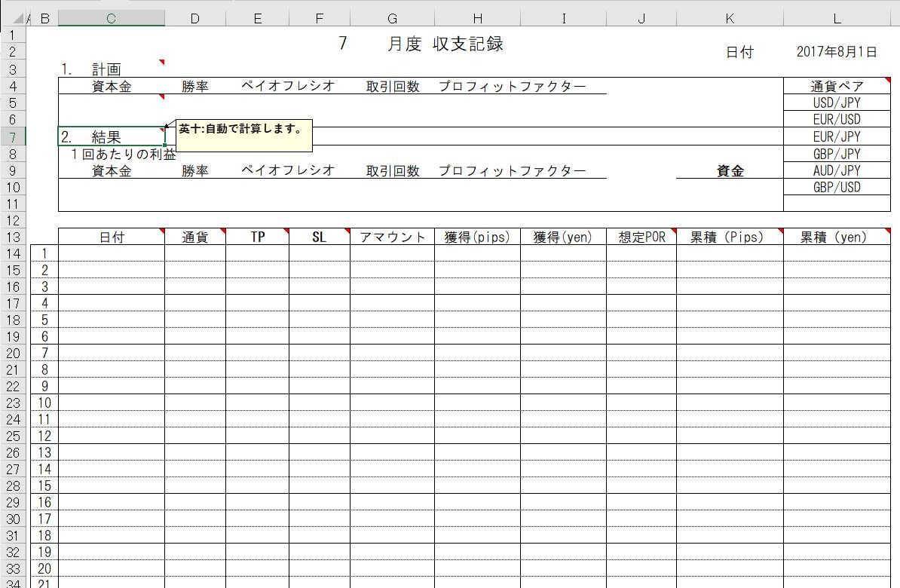
Task: Select the '2. 結果' cell
Action: coord(112,136)
